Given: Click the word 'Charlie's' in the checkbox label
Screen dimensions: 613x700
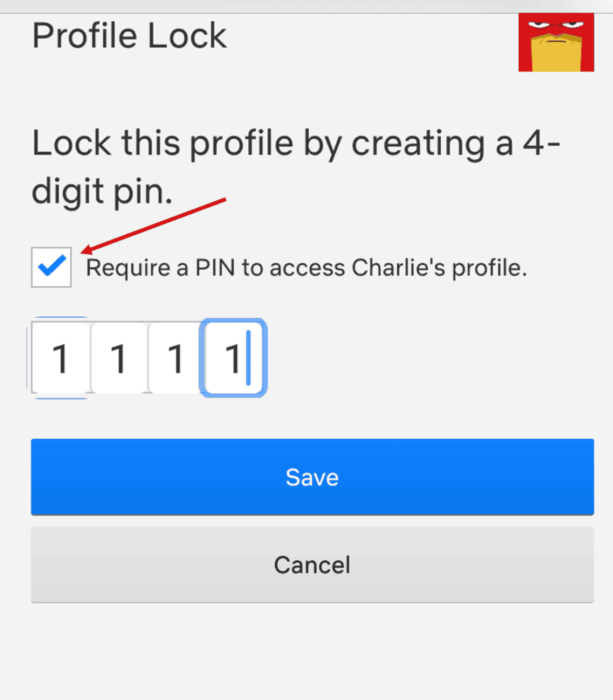Looking at the screenshot, I should pos(398,267).
